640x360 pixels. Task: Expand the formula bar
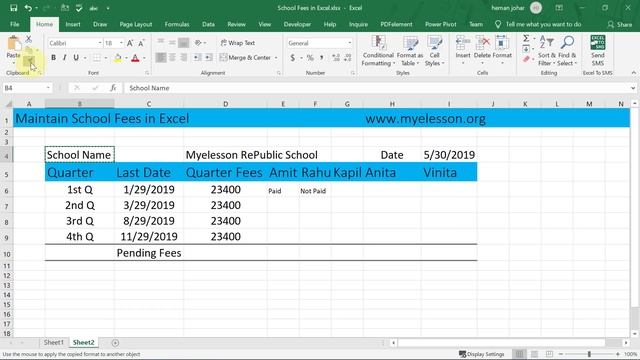633,88
